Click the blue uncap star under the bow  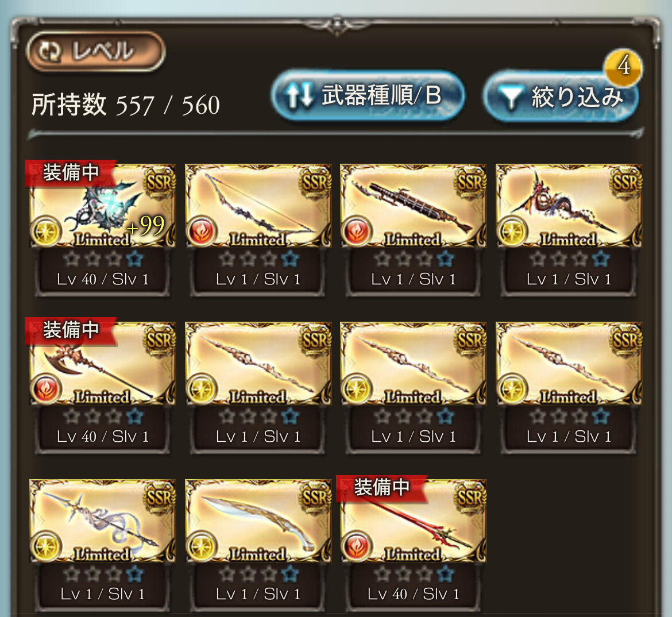click(x=291, y=259)
